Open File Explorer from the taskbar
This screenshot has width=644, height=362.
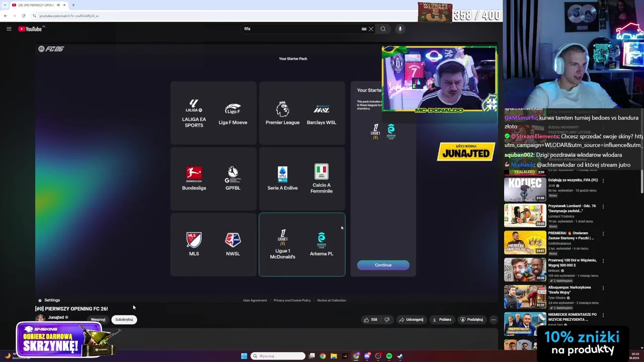coord(334,356)
